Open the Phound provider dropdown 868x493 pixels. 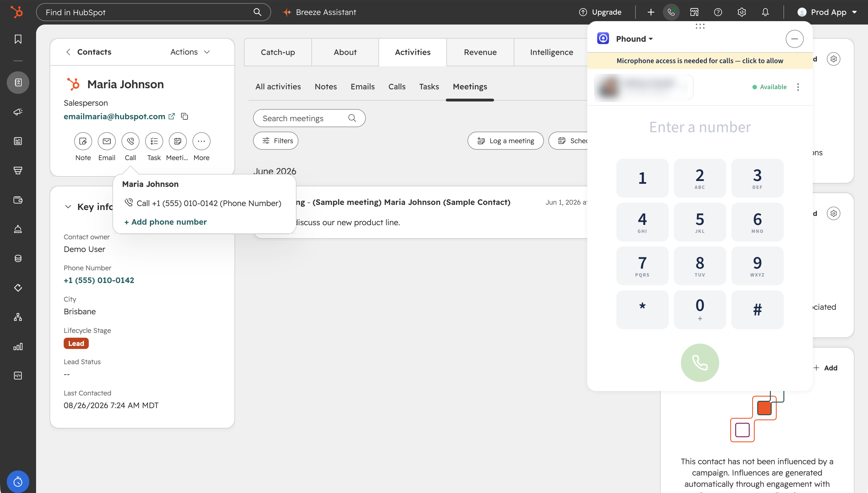point(634,39)
